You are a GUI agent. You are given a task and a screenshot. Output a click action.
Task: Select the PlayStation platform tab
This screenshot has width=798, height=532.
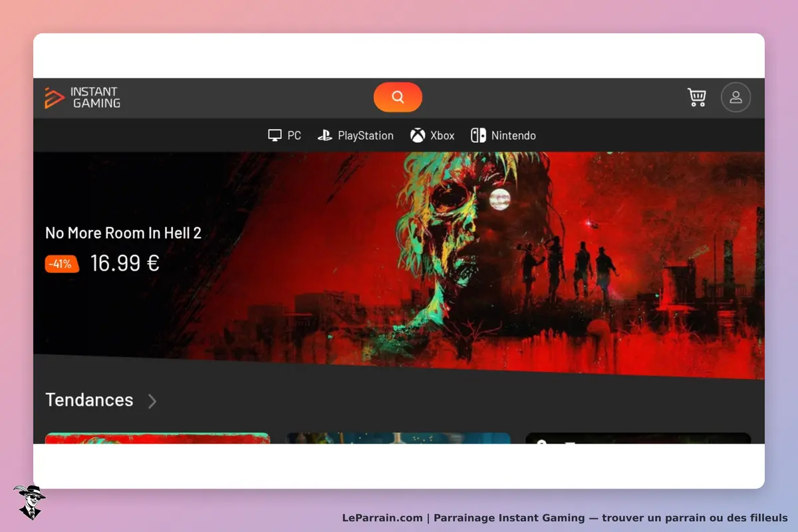point(355,136)
